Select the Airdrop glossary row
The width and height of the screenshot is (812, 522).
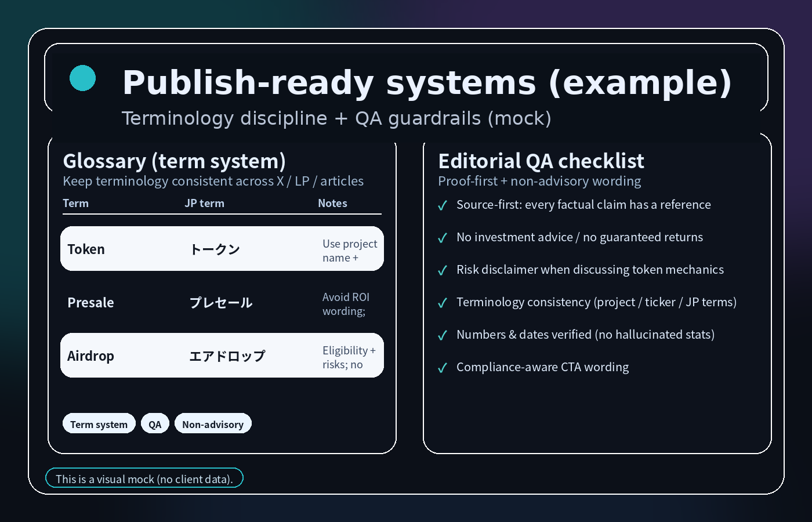pos(222,356)
